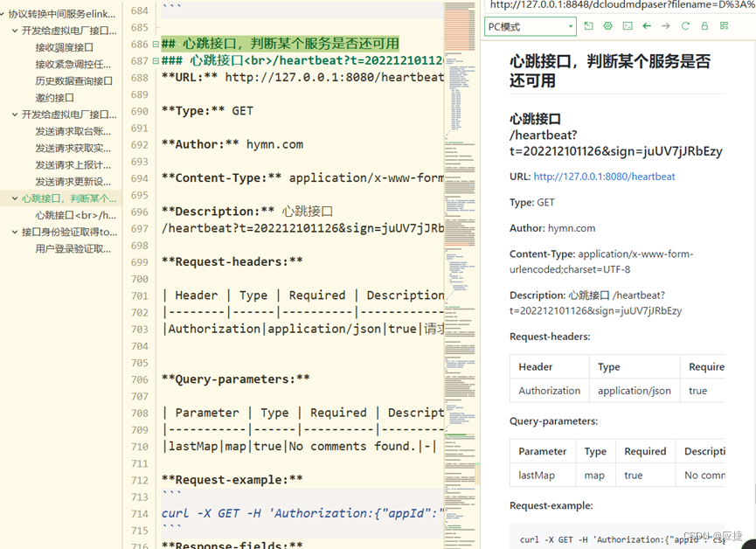Click 'application/json' cell in preview table
756x549 pixels.
coord(635,391)
